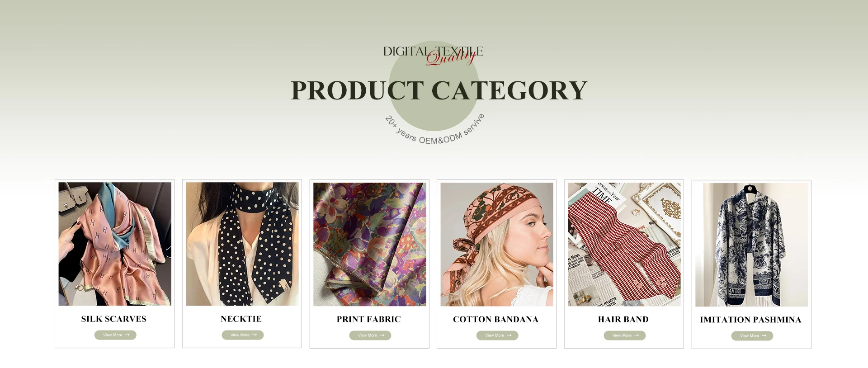Screen dimensions: 868x368
Task: Open View More under Necktie
Action: (x=243, y=335)
